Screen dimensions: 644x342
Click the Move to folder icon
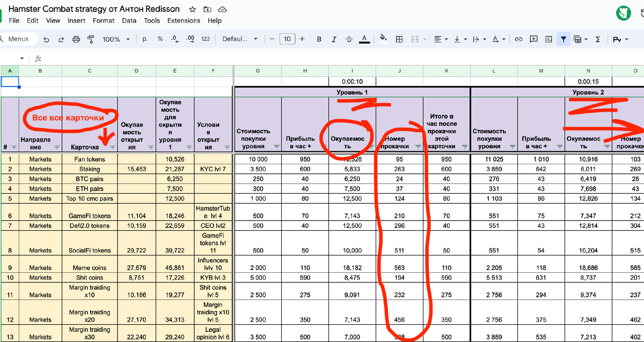click(x=207, y=9)
